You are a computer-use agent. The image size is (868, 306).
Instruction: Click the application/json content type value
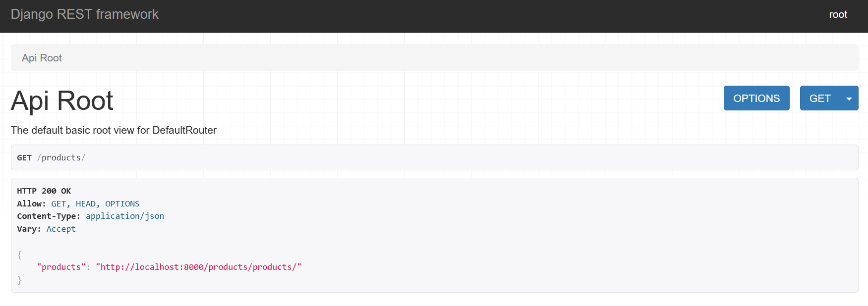pos(125,216)
